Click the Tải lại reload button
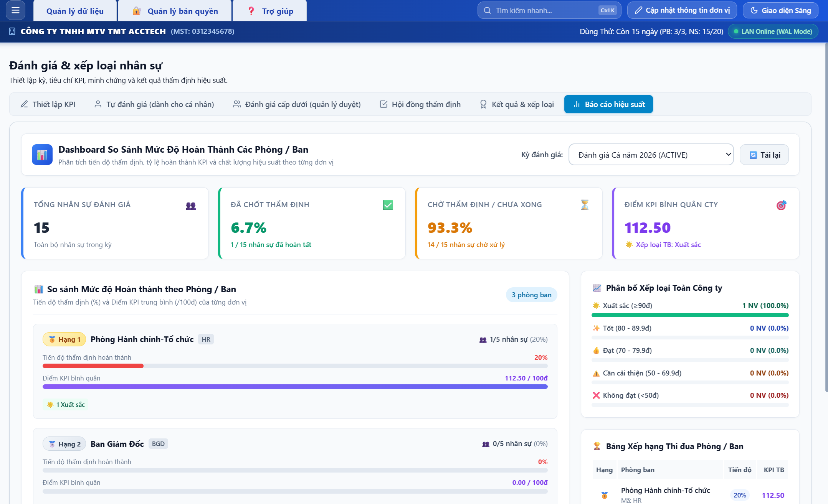Viewport: 828px width, 504px height. pyautogui.click(x=764, y=155)
